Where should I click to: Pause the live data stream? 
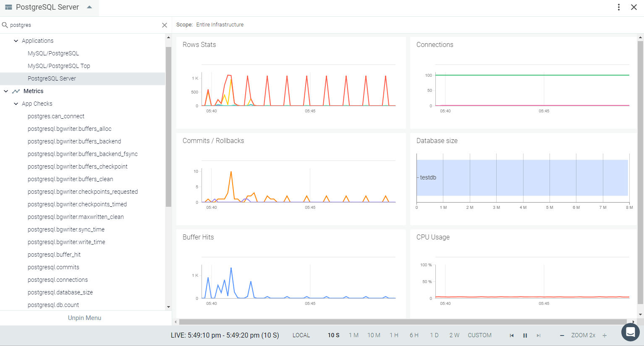pos(525,336)
